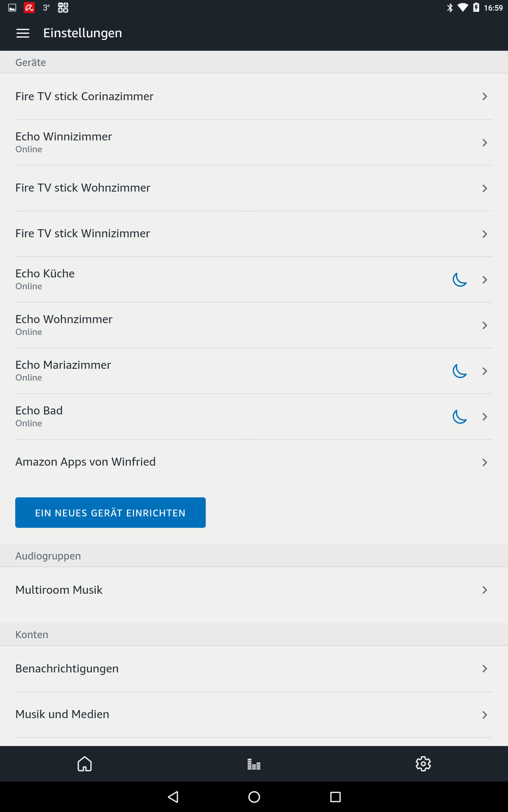Expand chevron for Fire TV stick Corinazimmer
Image resolution: width=508 pixels, height=812 pixels.
coord(485,96)
